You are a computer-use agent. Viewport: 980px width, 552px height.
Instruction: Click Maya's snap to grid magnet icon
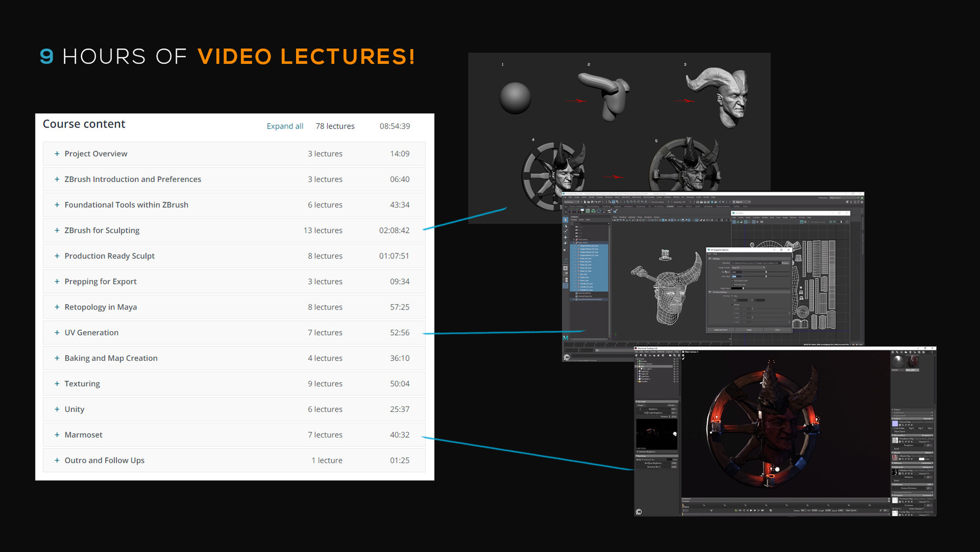[x=609, y=202]
